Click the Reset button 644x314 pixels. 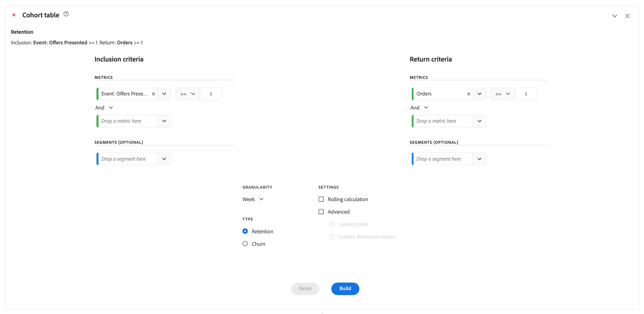tap(305, 289)
